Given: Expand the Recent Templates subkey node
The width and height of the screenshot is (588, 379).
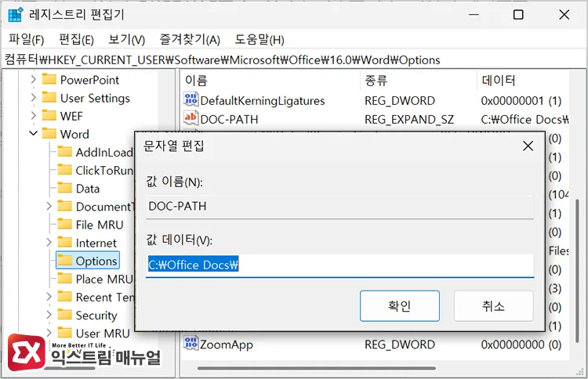Looking at the screenshot, I should pos(49,297).
